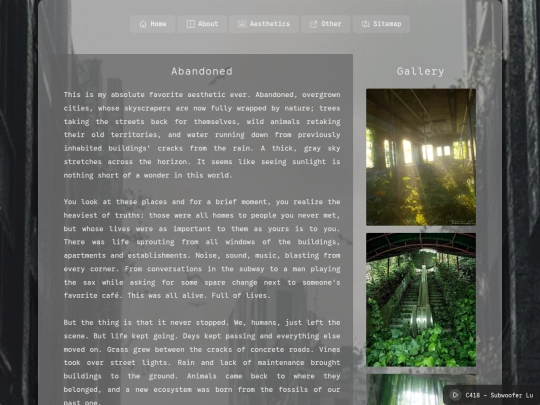Click the Sitemap map icon
The height and width of the screenshot is (405, 540).
[365, 24]
